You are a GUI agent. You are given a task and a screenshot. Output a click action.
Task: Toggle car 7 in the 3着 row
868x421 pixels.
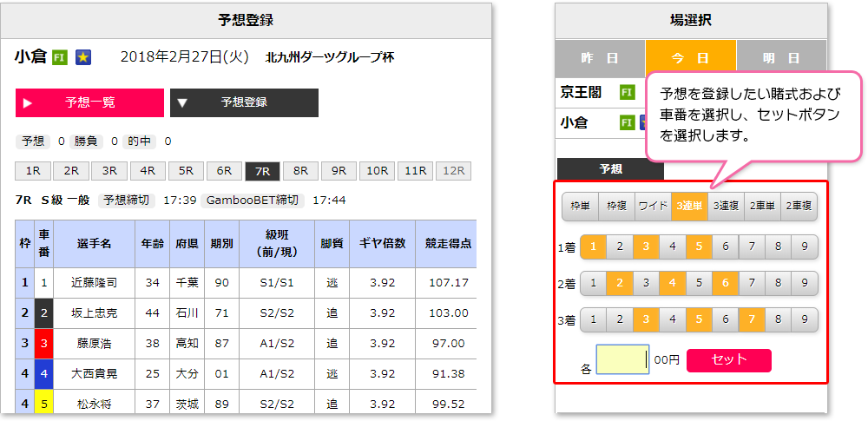tap(752, 319)
